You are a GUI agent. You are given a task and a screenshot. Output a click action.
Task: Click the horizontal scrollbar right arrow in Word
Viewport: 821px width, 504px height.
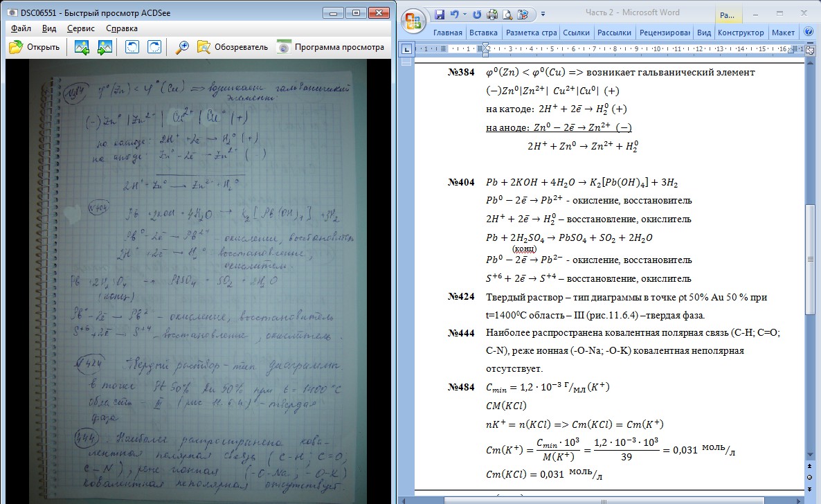(800, 501)
